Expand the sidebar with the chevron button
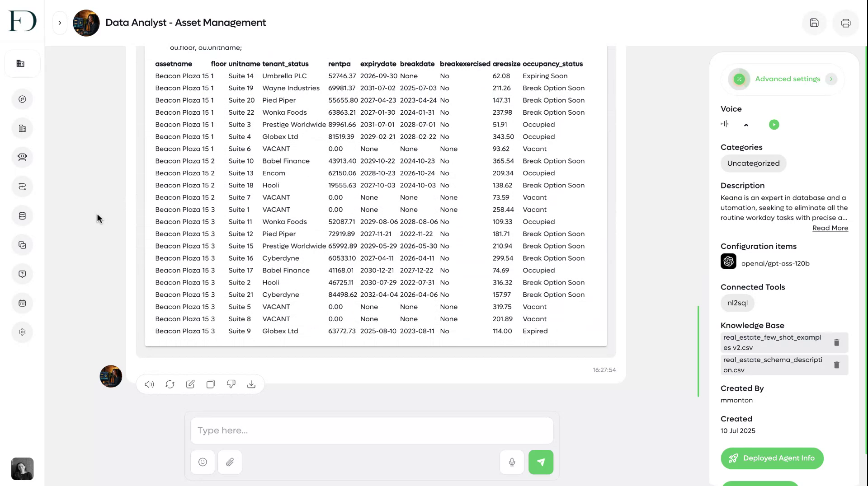 (60, 23)
